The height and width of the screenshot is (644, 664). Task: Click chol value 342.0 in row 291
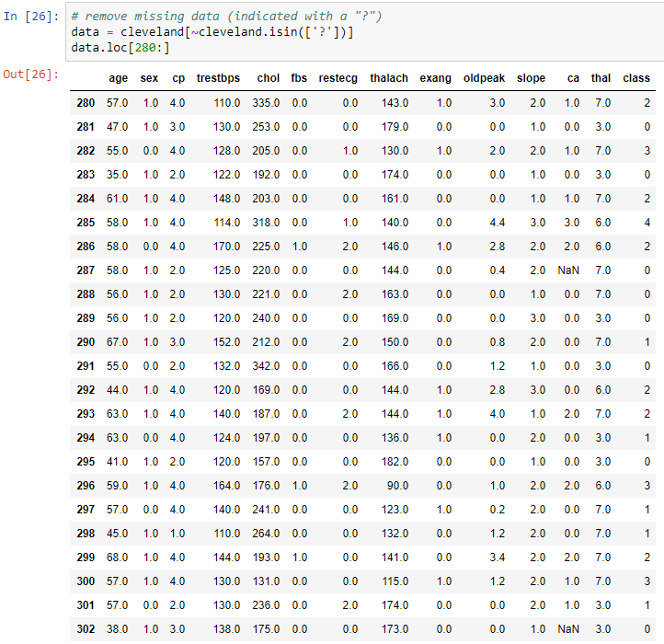coord(266,366)
